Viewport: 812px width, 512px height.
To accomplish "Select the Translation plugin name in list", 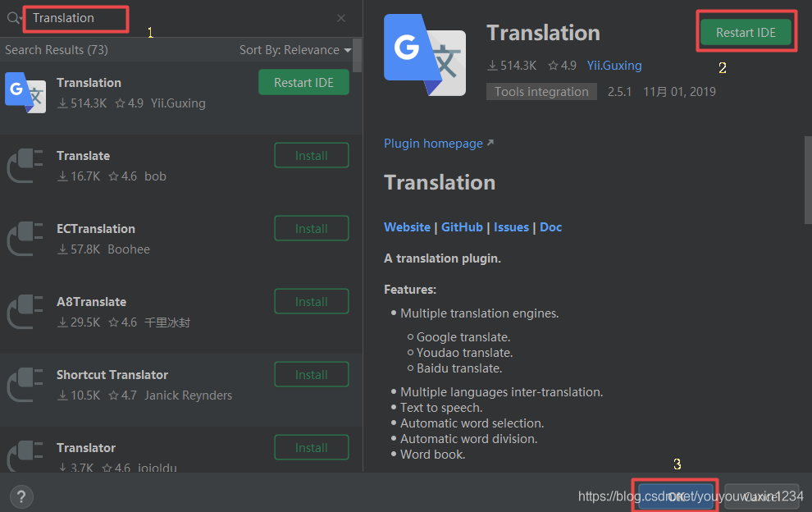I will pos(89,83).
